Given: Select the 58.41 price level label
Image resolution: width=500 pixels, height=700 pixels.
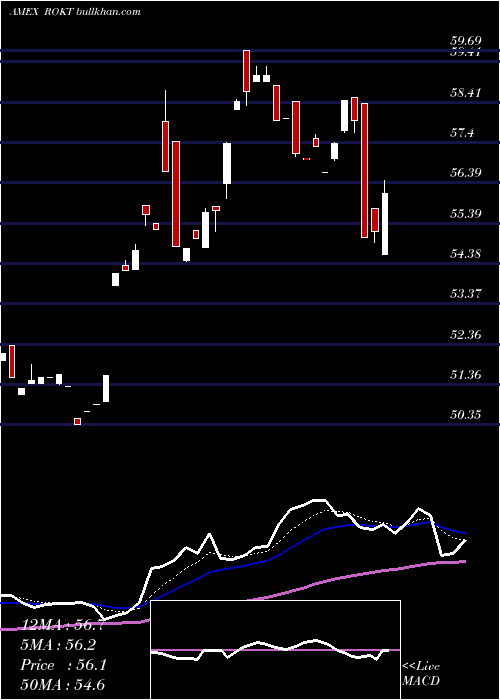Looking at the screenshot, I should point(466,93).
